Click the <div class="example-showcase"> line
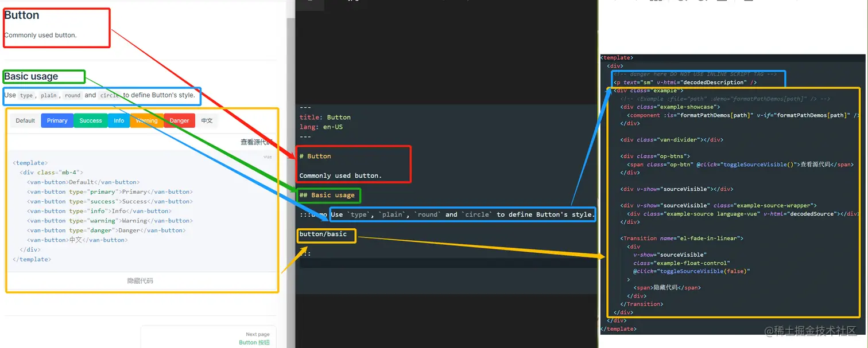Image resolution: width=868 pixels, height=348 pixels. tap(670, 107)
